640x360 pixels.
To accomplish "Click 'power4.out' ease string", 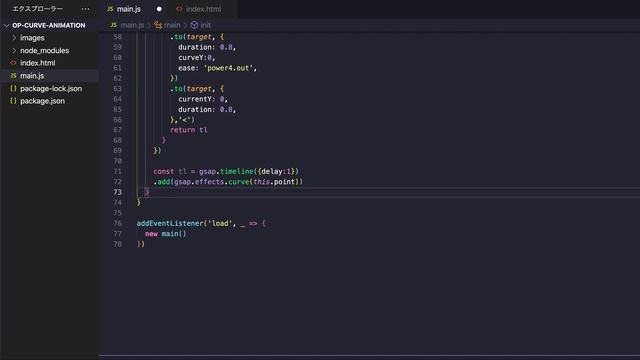I will (228, 68).
